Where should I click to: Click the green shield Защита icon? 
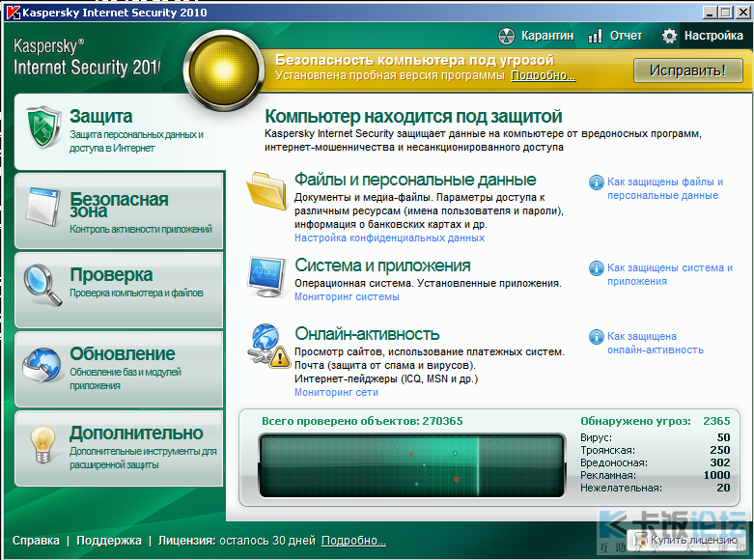[43, 127]
